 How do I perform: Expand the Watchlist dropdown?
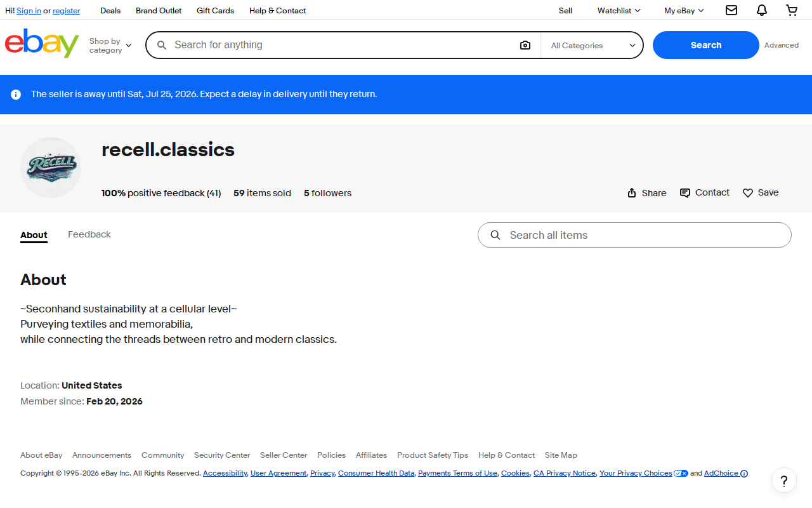click(619, 10)
